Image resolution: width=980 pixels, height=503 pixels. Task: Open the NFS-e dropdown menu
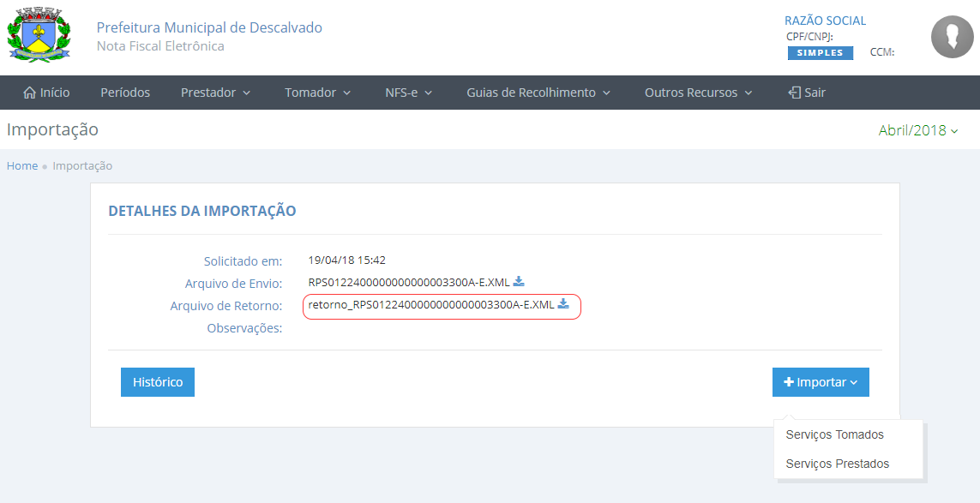click(x=409, y=93)
